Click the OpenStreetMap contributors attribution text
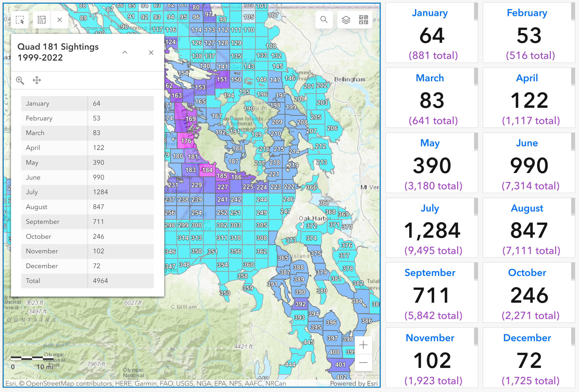 click(65, 383)
